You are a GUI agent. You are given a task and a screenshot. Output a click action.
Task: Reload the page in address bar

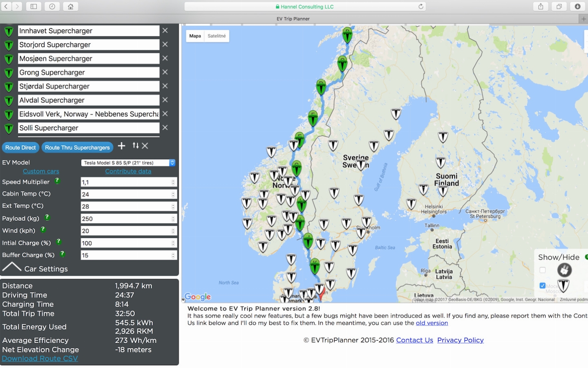click(x=421, y=7)
